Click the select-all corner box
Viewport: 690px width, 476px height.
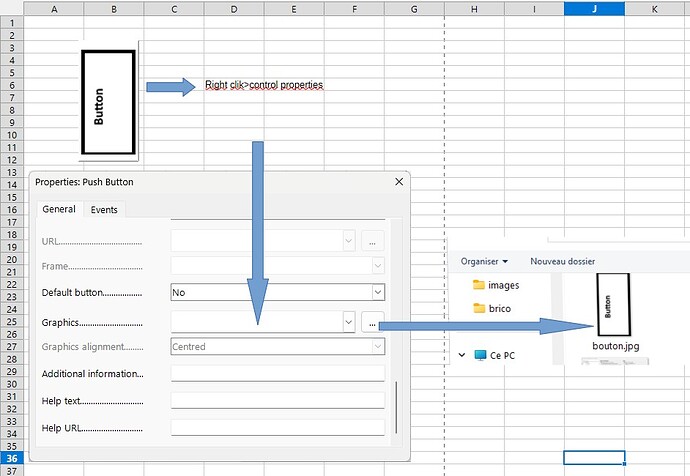(12, 9)
